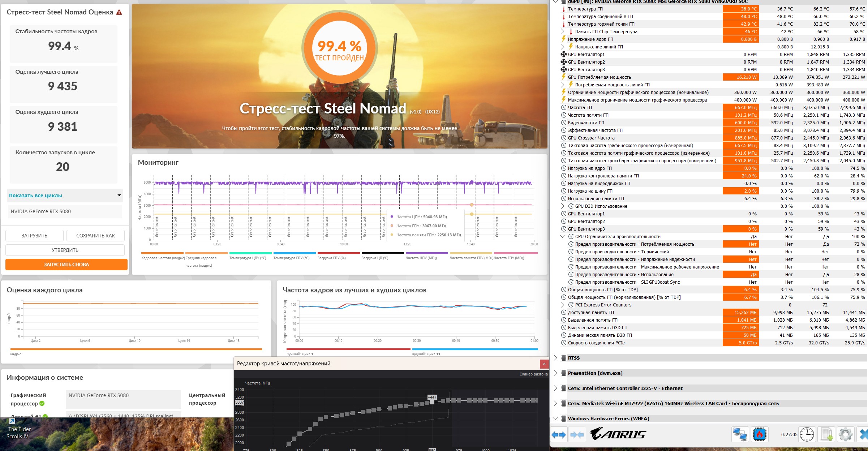Click clock icon of Скорость соединения PCIe
Screen dimensions: 868x451
click(x=563, y=343)
